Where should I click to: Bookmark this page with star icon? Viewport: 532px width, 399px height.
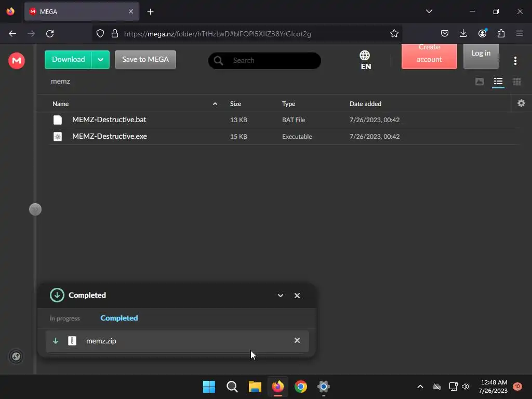point(394,34)
